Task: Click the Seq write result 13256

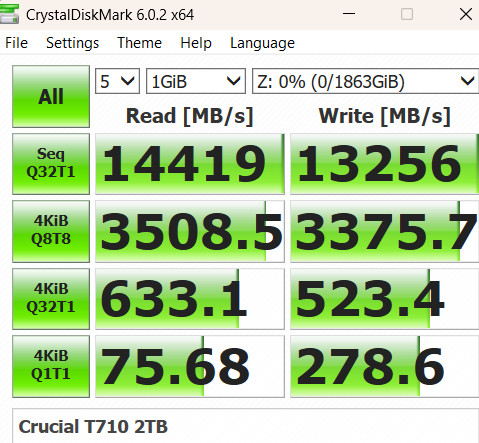Action: [x=384, y=164]
